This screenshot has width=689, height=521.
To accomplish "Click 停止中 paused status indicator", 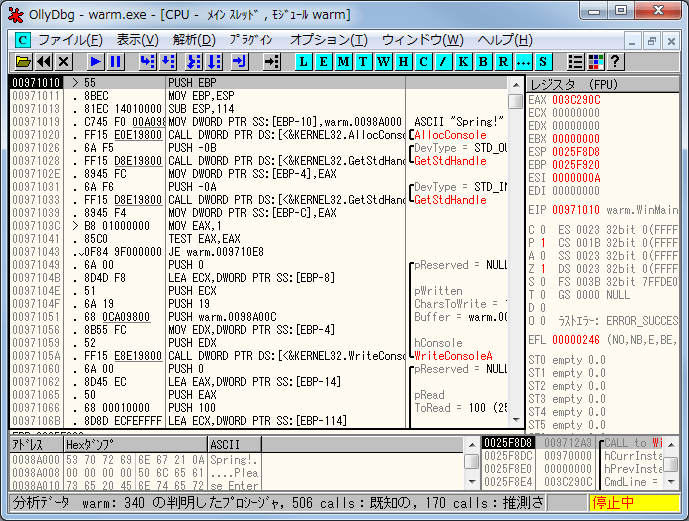I will pos(635,502).
